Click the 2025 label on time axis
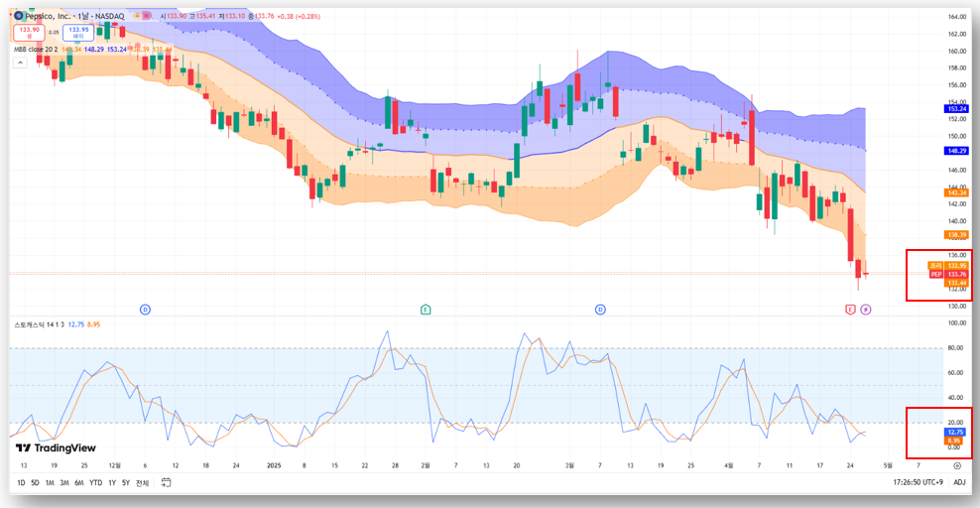980x508 pixels. tap(274, 465)
